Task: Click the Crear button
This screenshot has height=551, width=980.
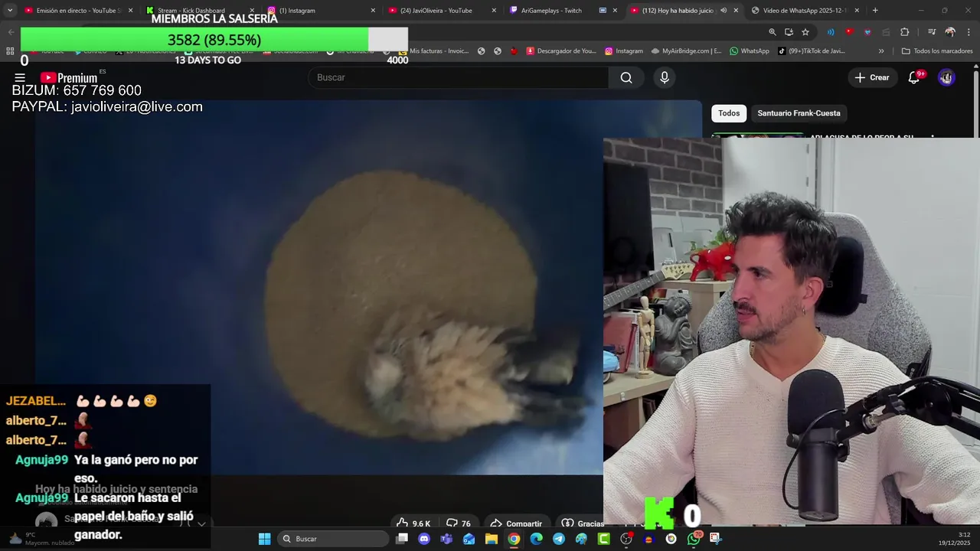Action: (x=872, y=77)
